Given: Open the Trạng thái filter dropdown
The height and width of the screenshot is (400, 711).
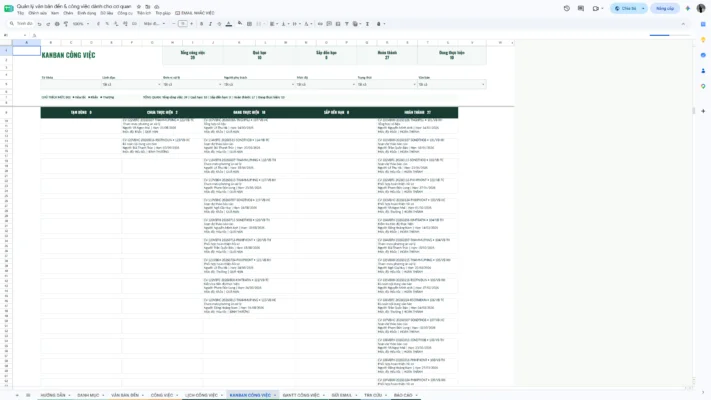Looking at the screenshot, I should 386,84.
